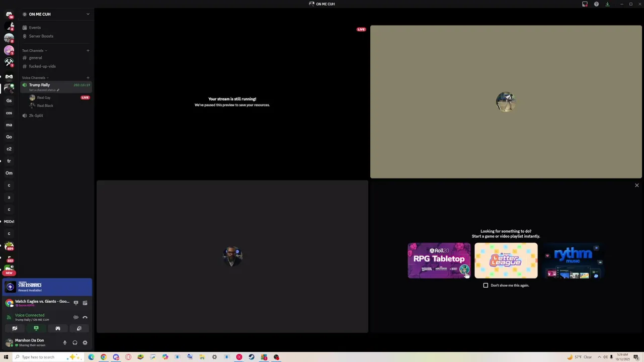The width and height of the screenshot is (644, 362).
Task: Disconnect from voice with hang-up icon
Action: 85,317
